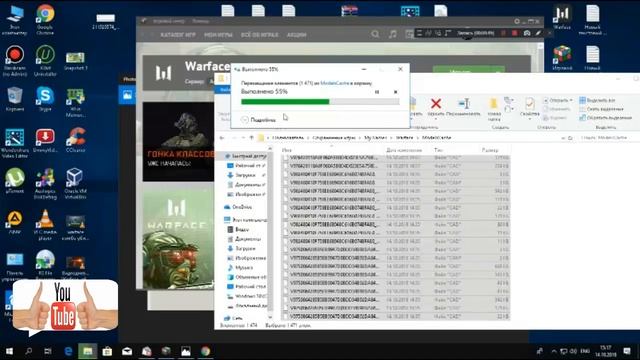The width and height of the screenshot is (640, 360).
Task: Cancel the deletion in the progress dialog
Action: click(395, 92)
